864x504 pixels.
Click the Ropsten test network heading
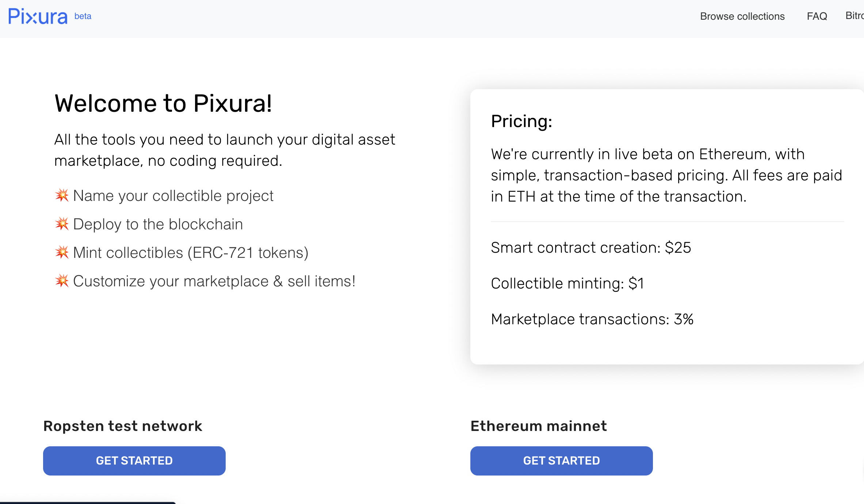[123, 426]
